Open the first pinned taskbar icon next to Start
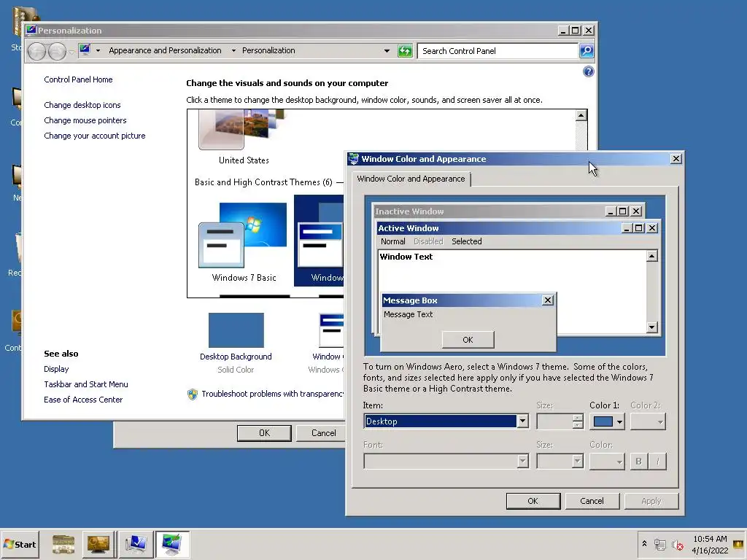747x560 pixels. coord(63,544)
